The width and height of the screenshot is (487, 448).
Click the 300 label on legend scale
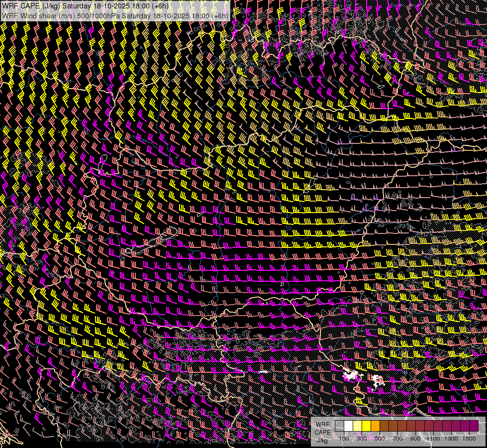[x=362, y=439]
